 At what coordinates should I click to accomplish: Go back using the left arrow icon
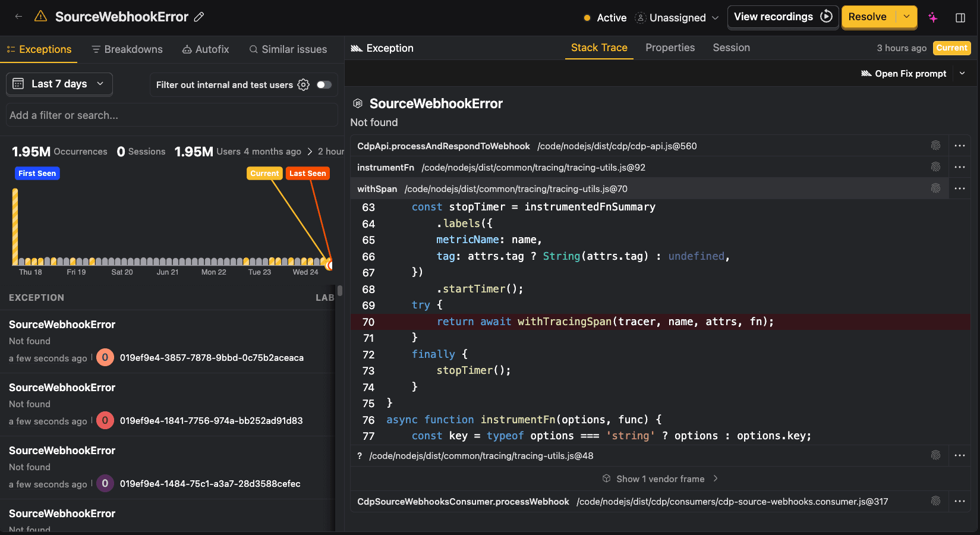click(18, 17)
